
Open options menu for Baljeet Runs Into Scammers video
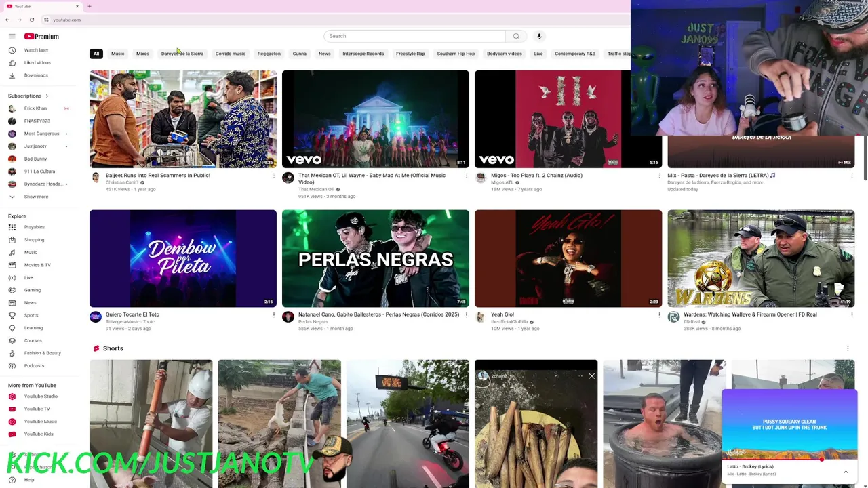click(x=273, y=176)
